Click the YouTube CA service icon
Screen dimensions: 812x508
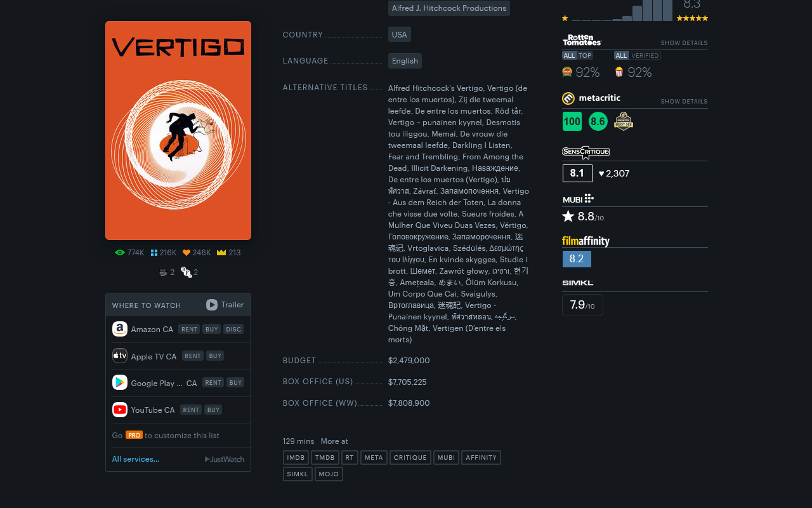click(120, 410)
